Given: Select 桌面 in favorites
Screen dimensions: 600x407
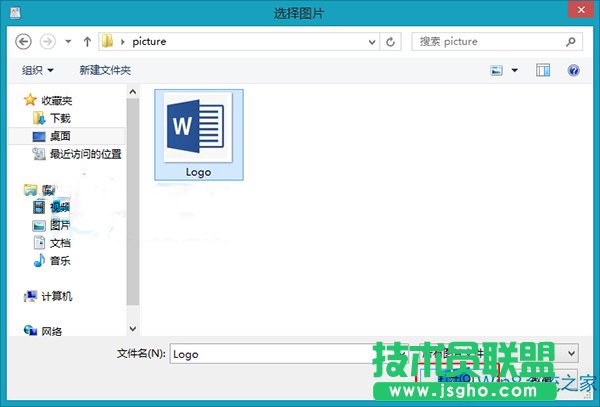Looking at the screenshot, I should (60, 136).
